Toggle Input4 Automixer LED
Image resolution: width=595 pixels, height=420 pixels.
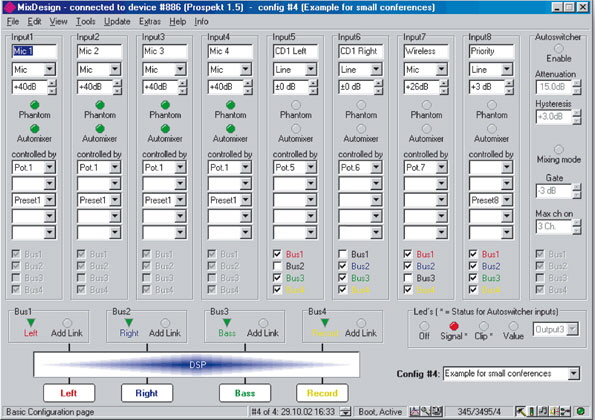pos(230,129)
